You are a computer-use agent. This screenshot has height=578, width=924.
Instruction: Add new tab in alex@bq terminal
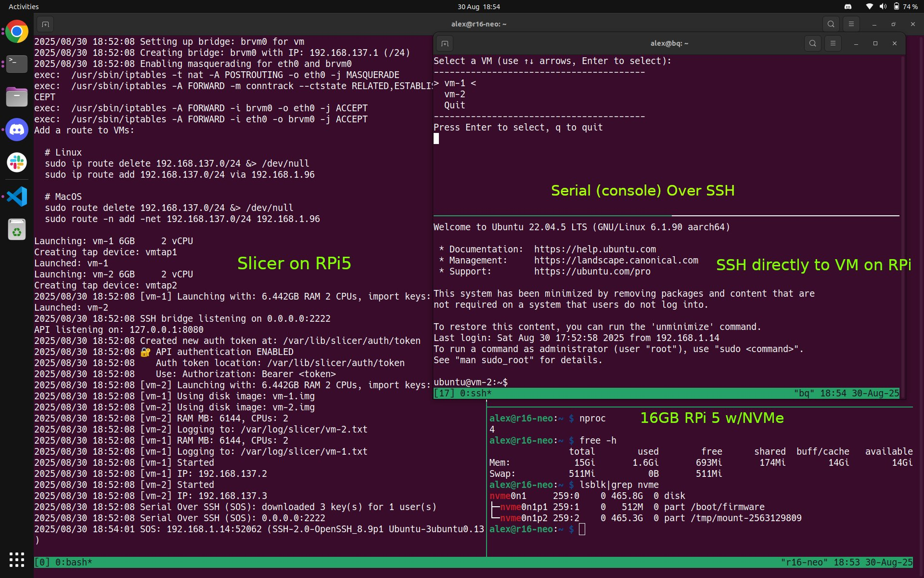coord(445,43)
